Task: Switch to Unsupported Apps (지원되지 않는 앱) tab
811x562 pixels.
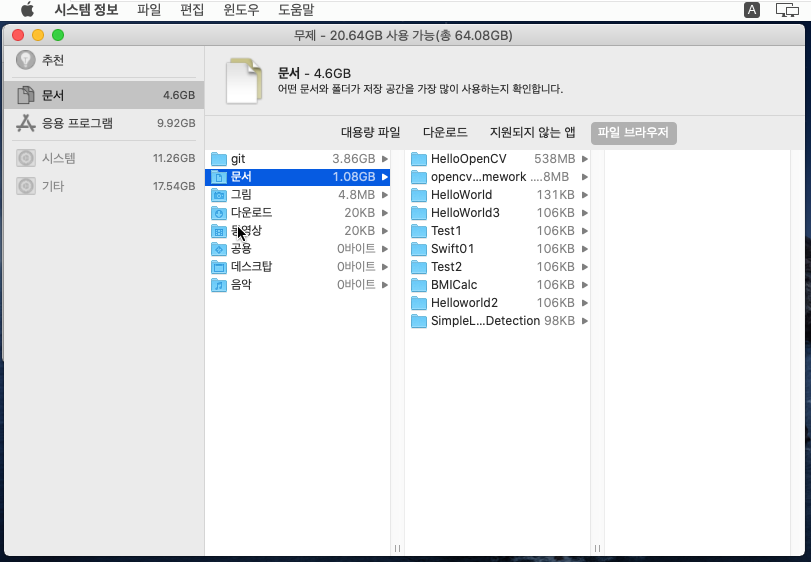Action: click(x=532, y=132)
